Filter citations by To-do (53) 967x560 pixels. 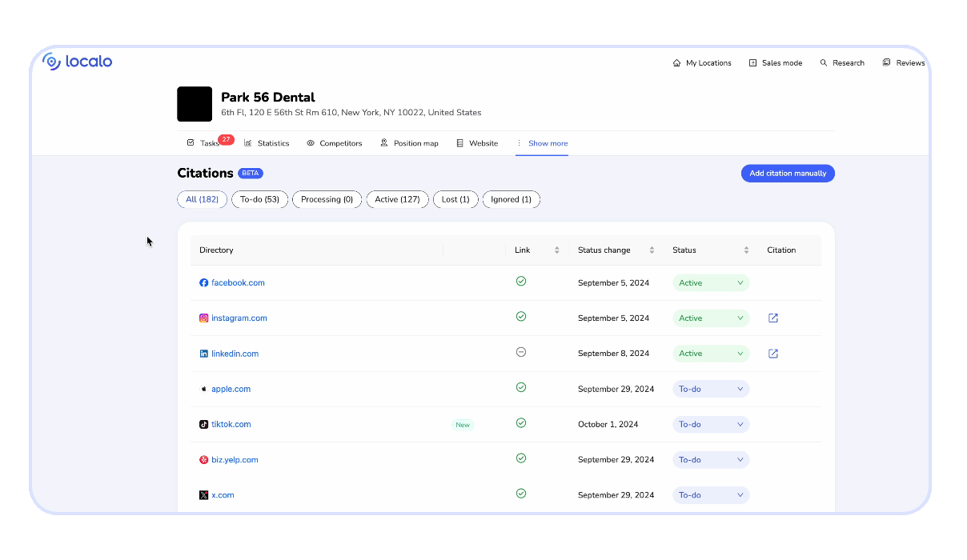pos(259,199)
